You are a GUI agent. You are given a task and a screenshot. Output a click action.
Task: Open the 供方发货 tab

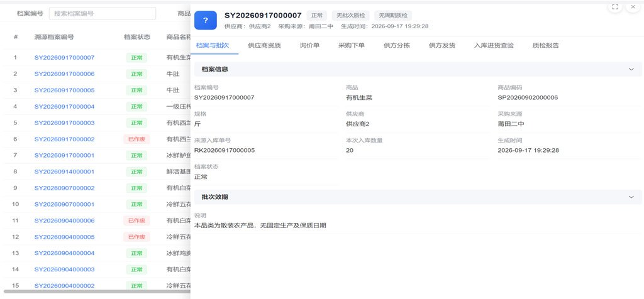click(442, 45)
